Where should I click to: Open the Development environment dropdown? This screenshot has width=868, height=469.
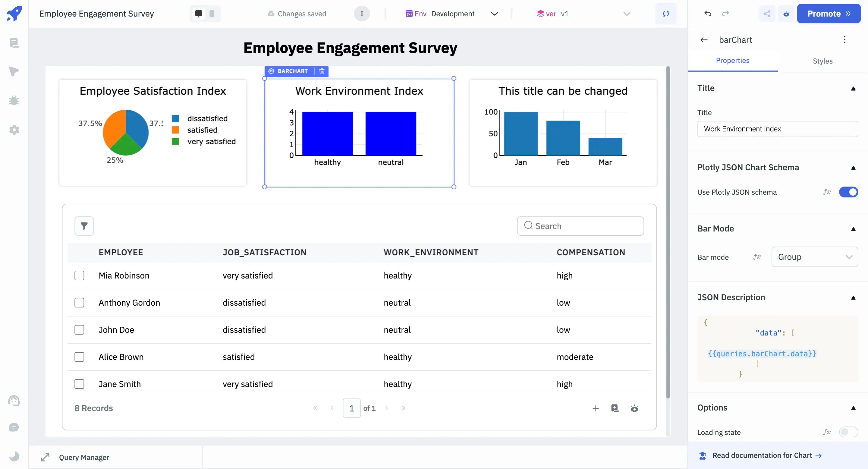(494, 14)
